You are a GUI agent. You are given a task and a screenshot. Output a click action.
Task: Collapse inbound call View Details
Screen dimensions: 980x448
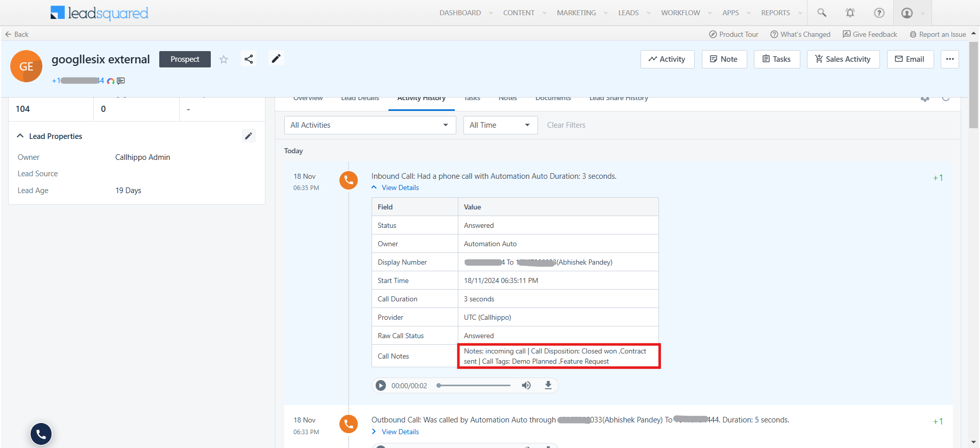click(395, 187)
